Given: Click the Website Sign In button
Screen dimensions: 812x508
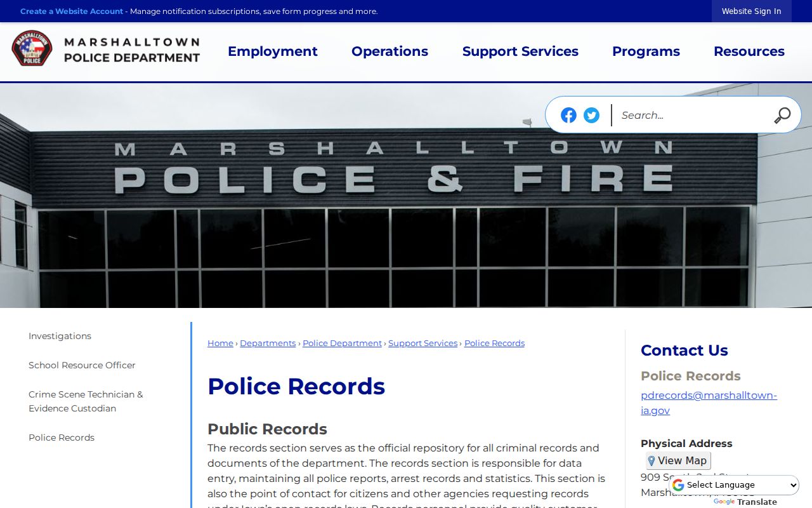Looking at the screenshot, I should pyautogui.click(x=751, y=11).
